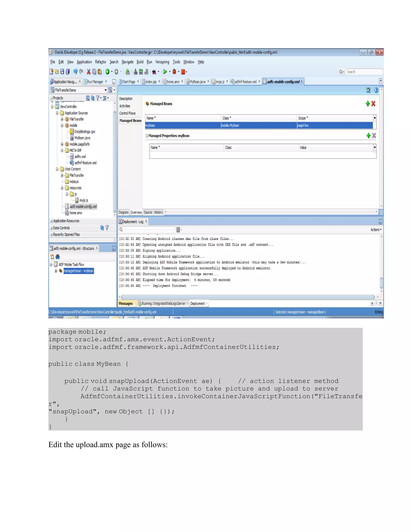Click the Open folder toolbar icon

click(57, 72)
